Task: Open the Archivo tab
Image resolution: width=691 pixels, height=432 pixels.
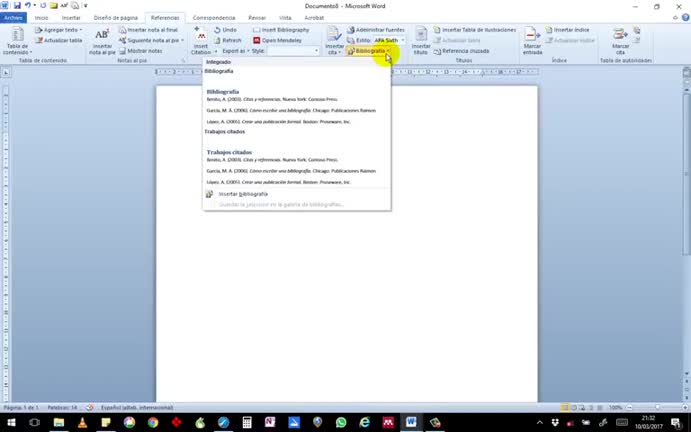Action: 13,18
